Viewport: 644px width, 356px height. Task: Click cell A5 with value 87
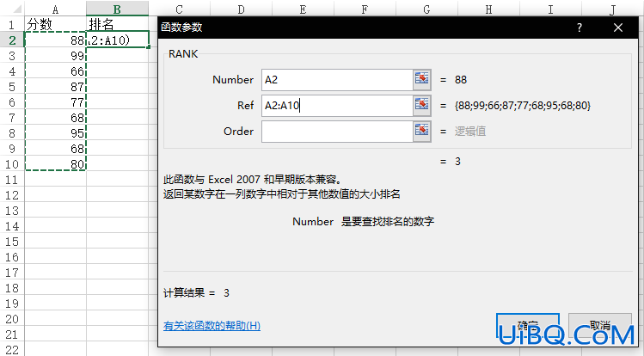pyautogui.click(x=55, y=87)
